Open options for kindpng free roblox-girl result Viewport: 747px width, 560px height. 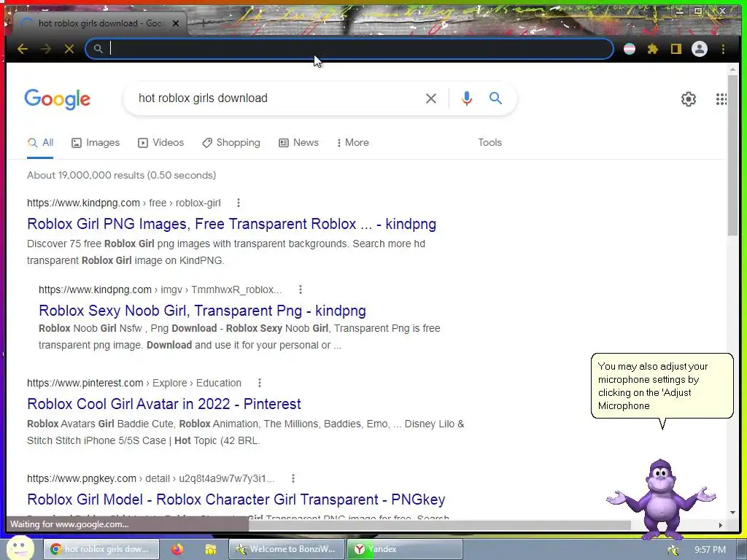(239, 203)
